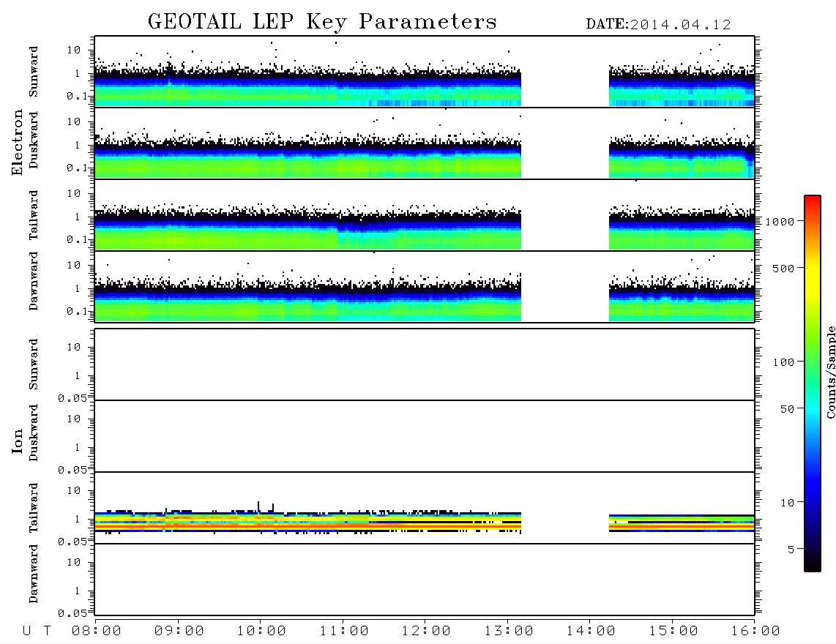
Task: Select the Ion Tailward panel label
Action: click(34, 508)
